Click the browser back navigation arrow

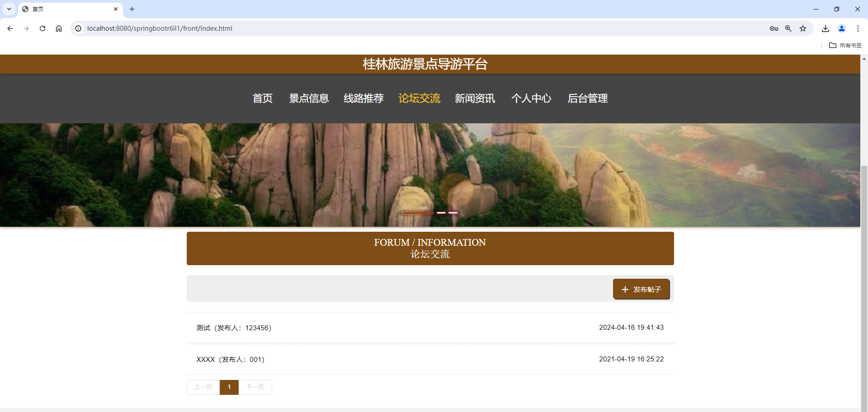[10, 28]
